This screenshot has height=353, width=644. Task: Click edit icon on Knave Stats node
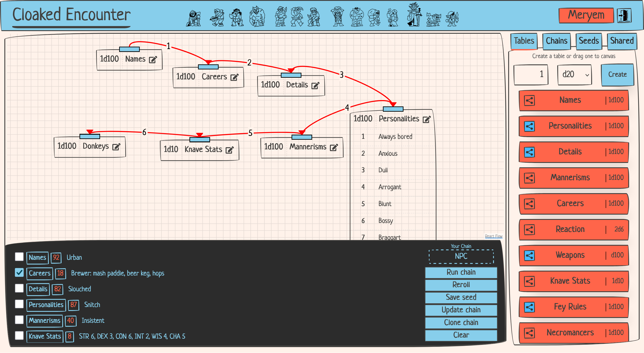(x=230, y=150)
